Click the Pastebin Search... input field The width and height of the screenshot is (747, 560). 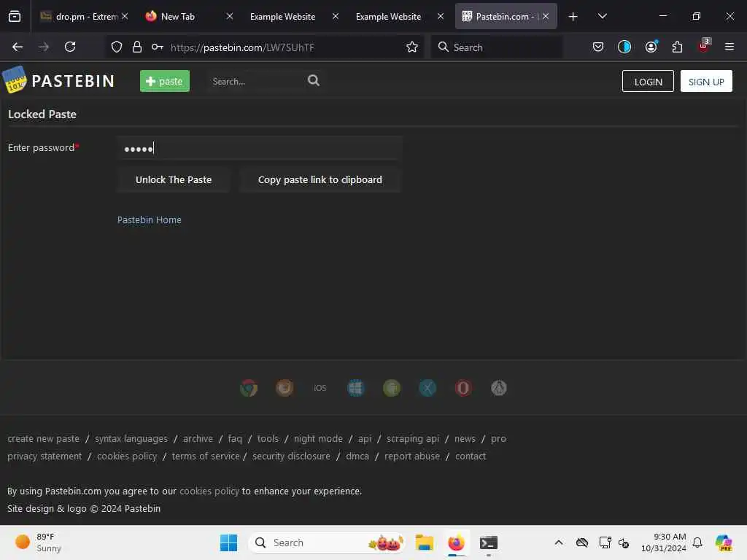pyautogui.click(x=258, y=82)
